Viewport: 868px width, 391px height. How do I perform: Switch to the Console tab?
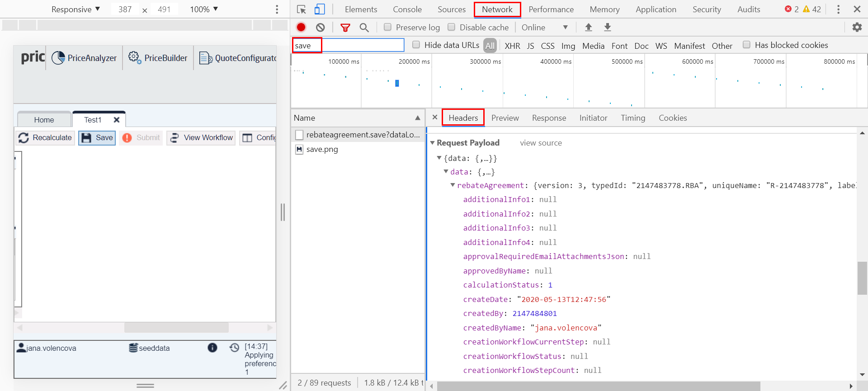click(407, 9)
